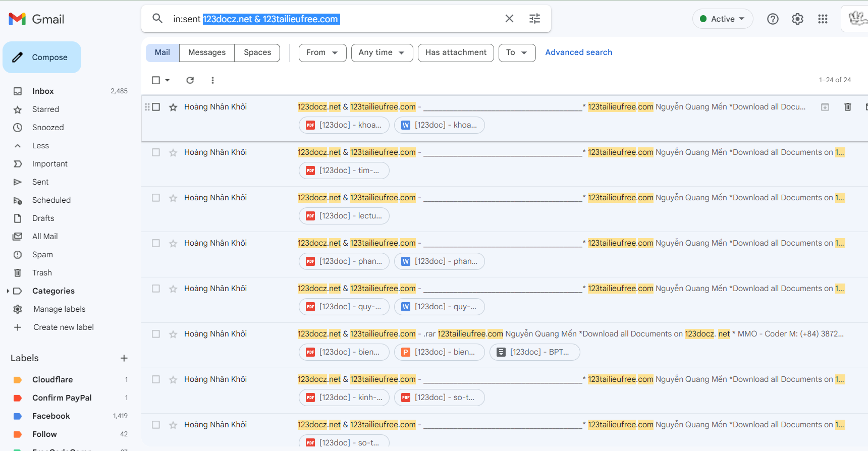Open the Active status dropdown

723,19
